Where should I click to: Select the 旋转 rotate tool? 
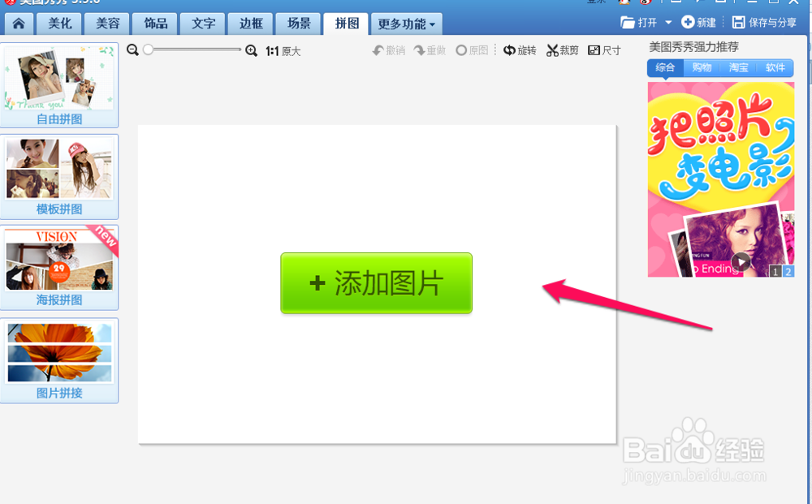tap(520, 50)
